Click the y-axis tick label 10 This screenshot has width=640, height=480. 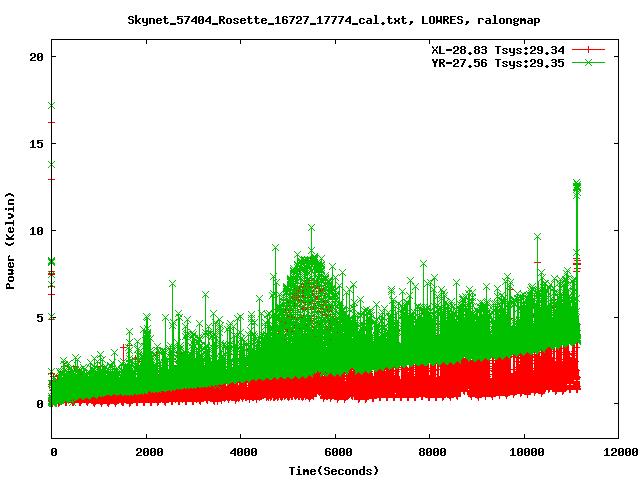(36, 231)
